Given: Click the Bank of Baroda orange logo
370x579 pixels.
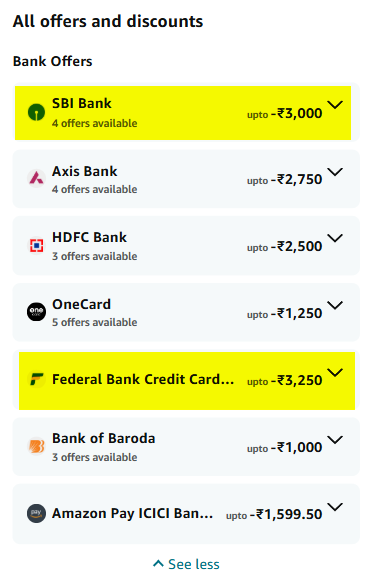Looking at the screenshot, I should pos(36,446).
